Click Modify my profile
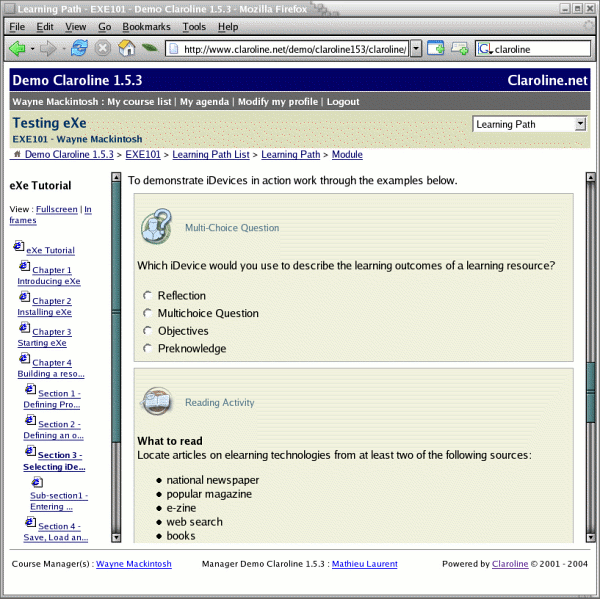Image resolution: width=600 pixels, height=599 pixels. (x=278, y=101)
